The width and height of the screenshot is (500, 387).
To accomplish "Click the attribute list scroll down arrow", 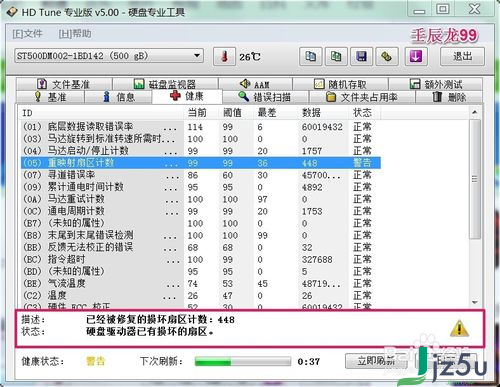I will pyautogui.click(x=475, y=302).
